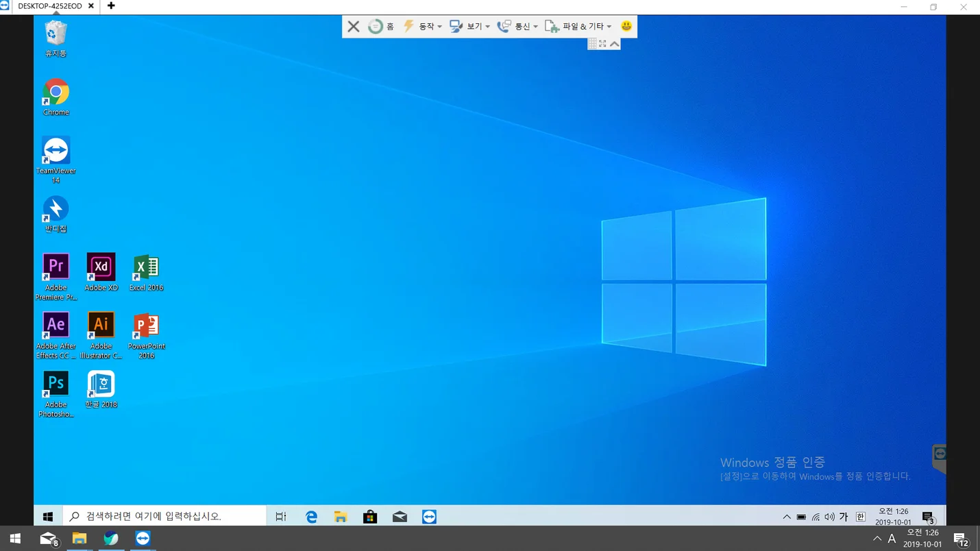Open the 휴지통 Recycle Bin icon
This screenshot has width=980, height=551.
[x=56, y=39]
